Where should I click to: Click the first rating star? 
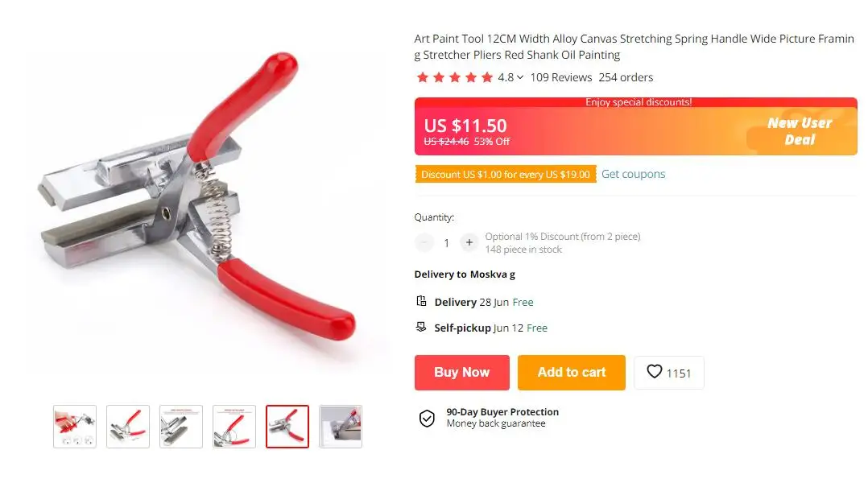pyautogui.click(x=423, y=77)
